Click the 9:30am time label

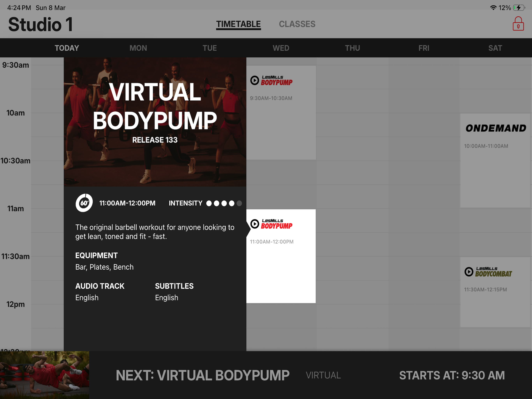[16, 65]
